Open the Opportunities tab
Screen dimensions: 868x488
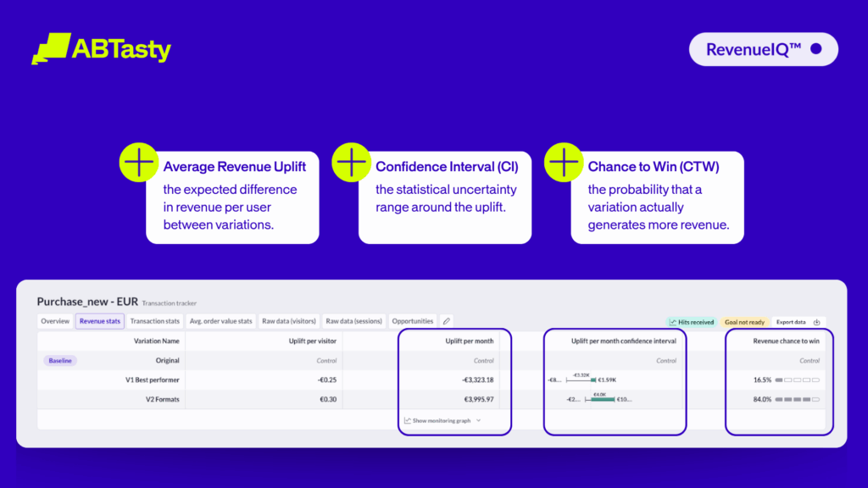(x=413, y=321)
